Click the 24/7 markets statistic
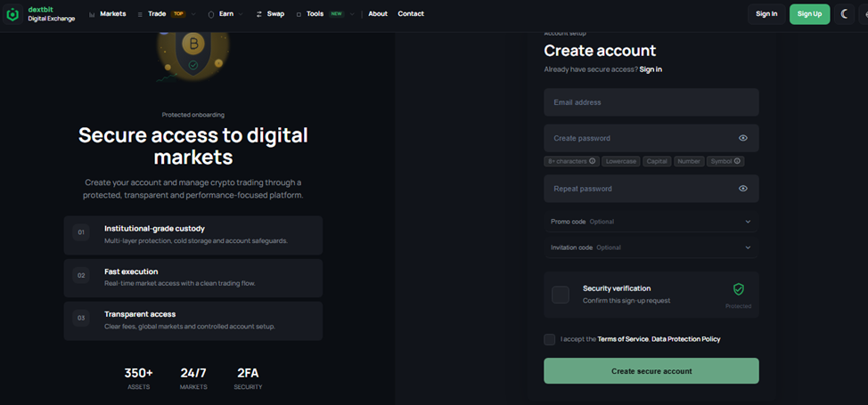 pos(193,378)
